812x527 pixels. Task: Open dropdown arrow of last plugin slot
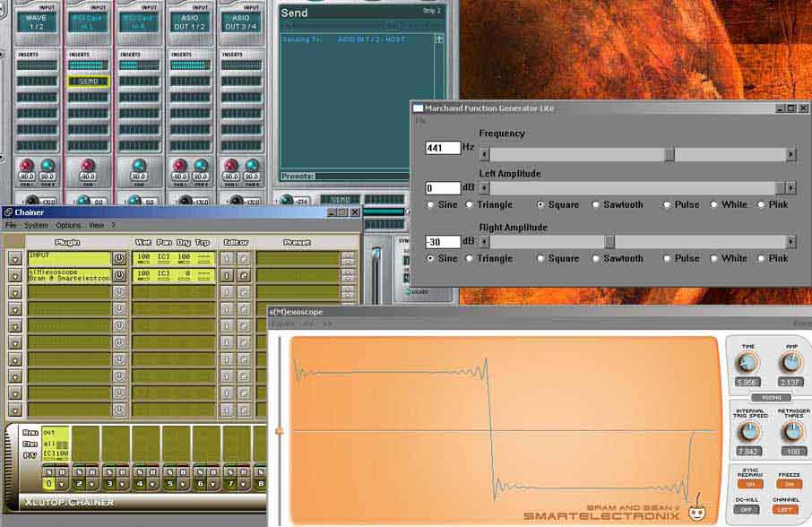[15, 410]
